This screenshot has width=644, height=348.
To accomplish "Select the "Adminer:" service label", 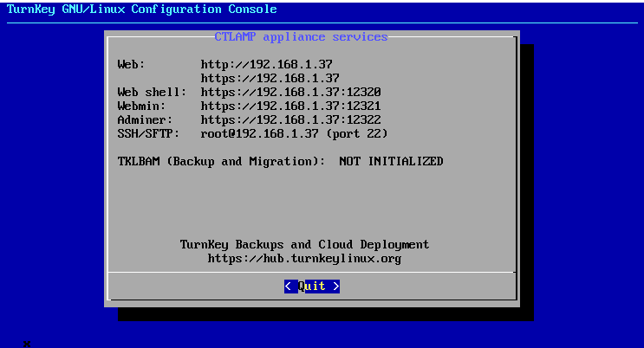I will 145,119.
